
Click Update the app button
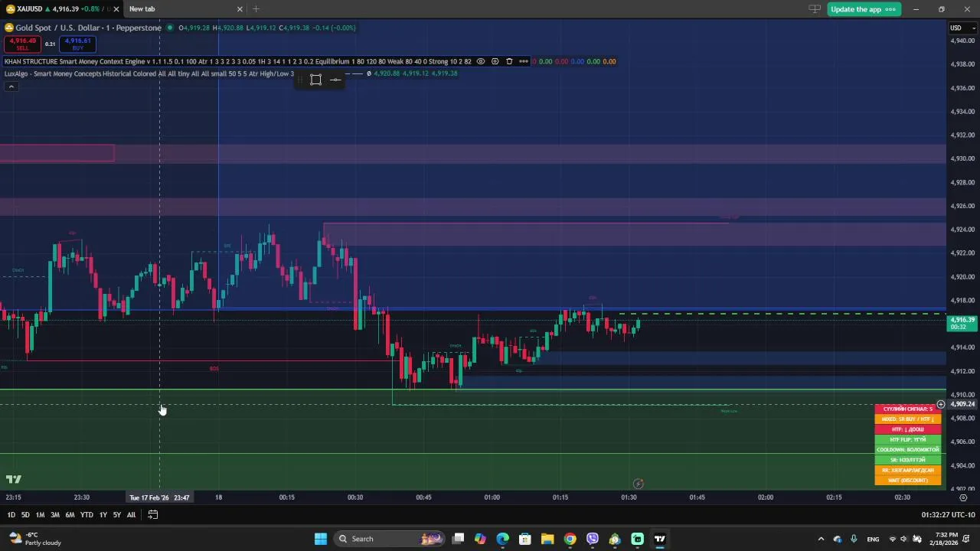point(864,9)
